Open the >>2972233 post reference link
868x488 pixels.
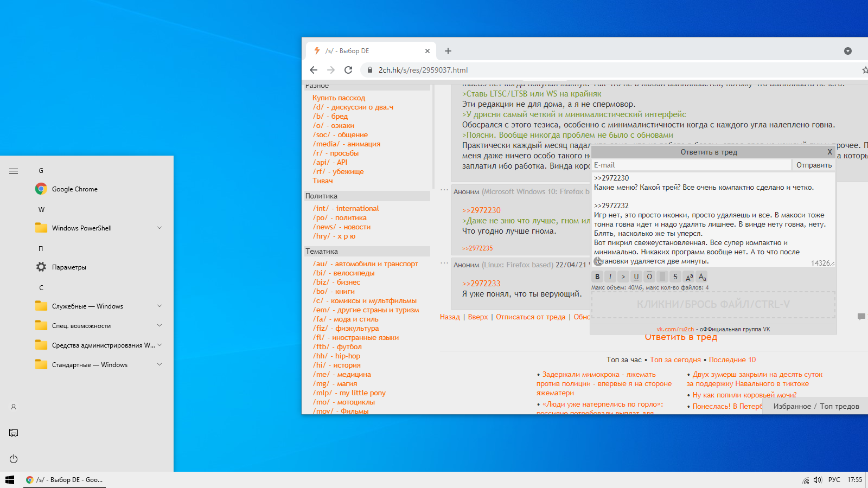481,284
